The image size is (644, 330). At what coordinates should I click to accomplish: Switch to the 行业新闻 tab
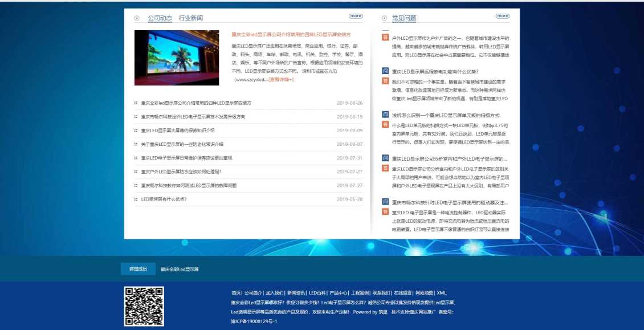click(190, 18)
